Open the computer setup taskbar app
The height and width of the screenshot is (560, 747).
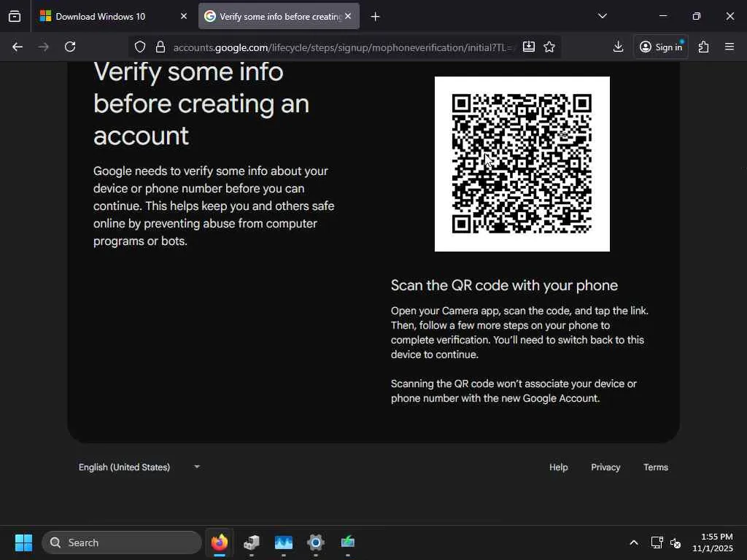pos(252,542)
